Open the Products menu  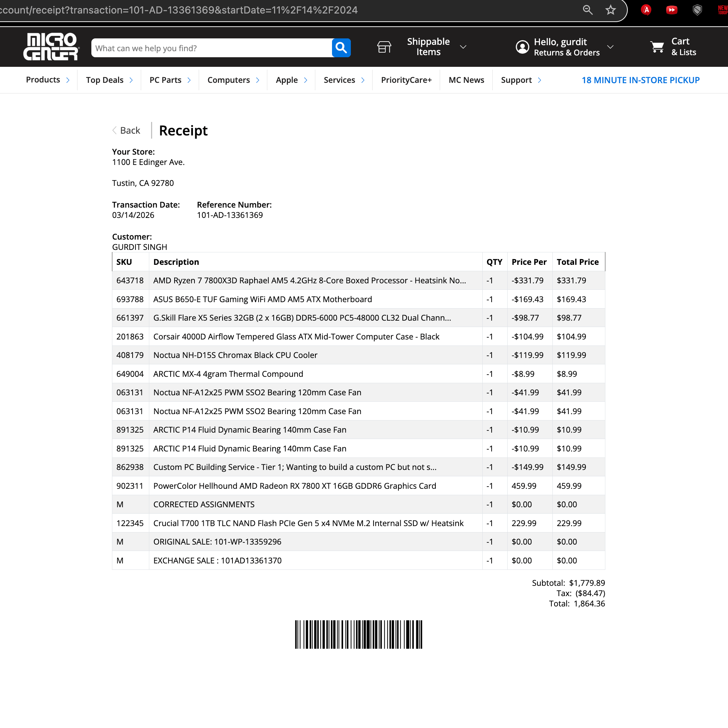coord(43,80)
